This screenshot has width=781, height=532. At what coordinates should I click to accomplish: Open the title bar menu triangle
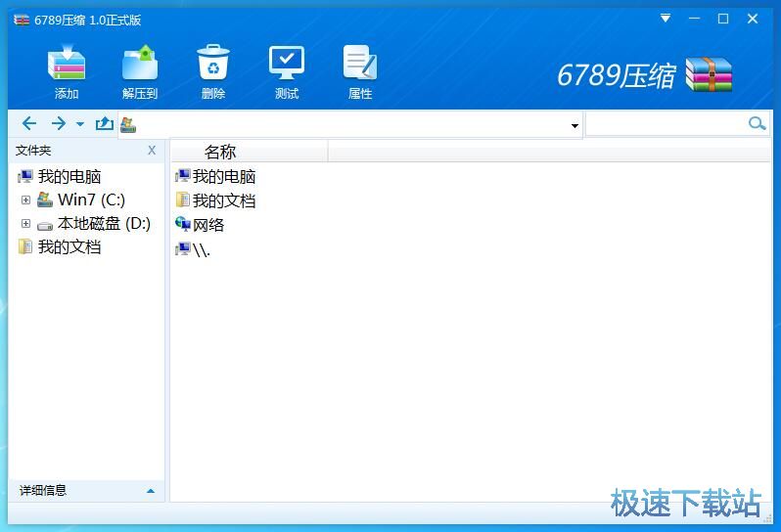click(665, 19)
